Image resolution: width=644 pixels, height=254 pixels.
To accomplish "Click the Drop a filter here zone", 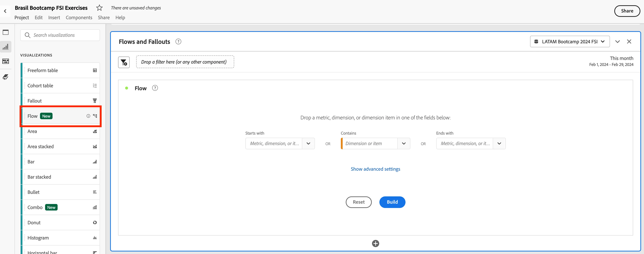I will (185, 62).
